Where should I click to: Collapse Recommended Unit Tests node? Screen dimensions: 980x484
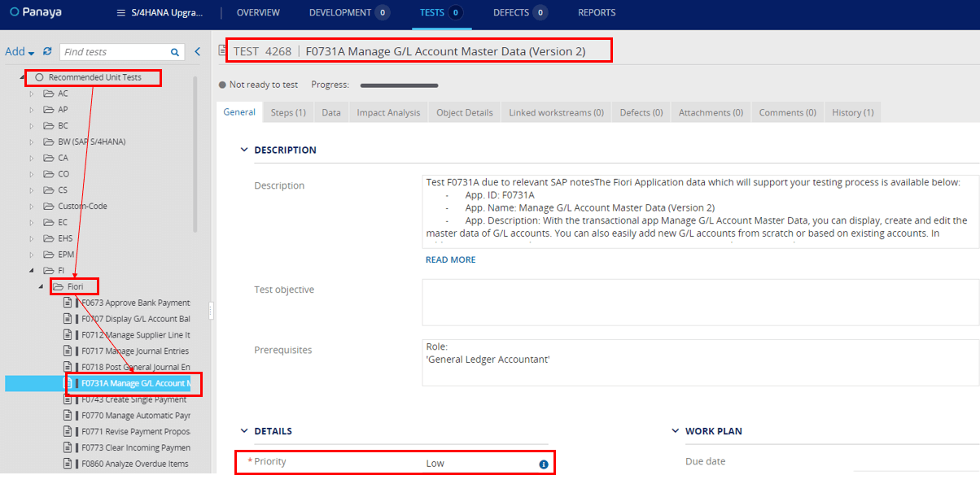pos(23,77)
